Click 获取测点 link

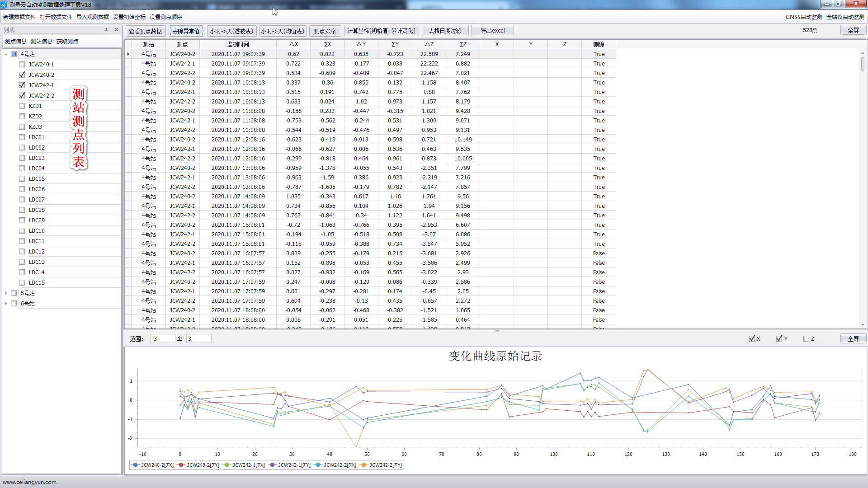click(67, 42)
